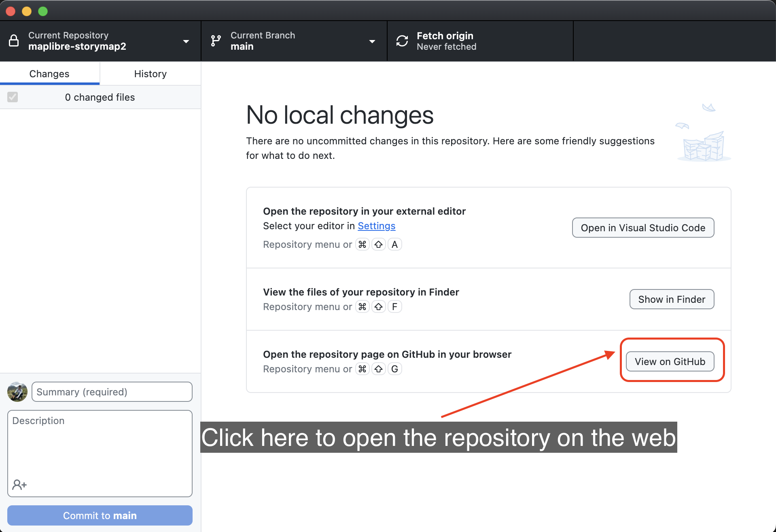Open the Current Branch dropdown
Image resolution: width=776 pixels, height=532 pixels.
[x=372, y=41]
